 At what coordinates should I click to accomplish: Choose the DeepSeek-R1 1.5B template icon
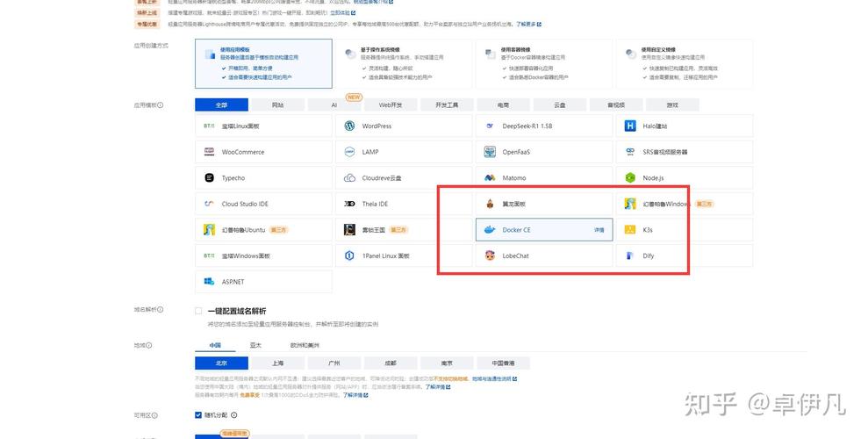490,126
